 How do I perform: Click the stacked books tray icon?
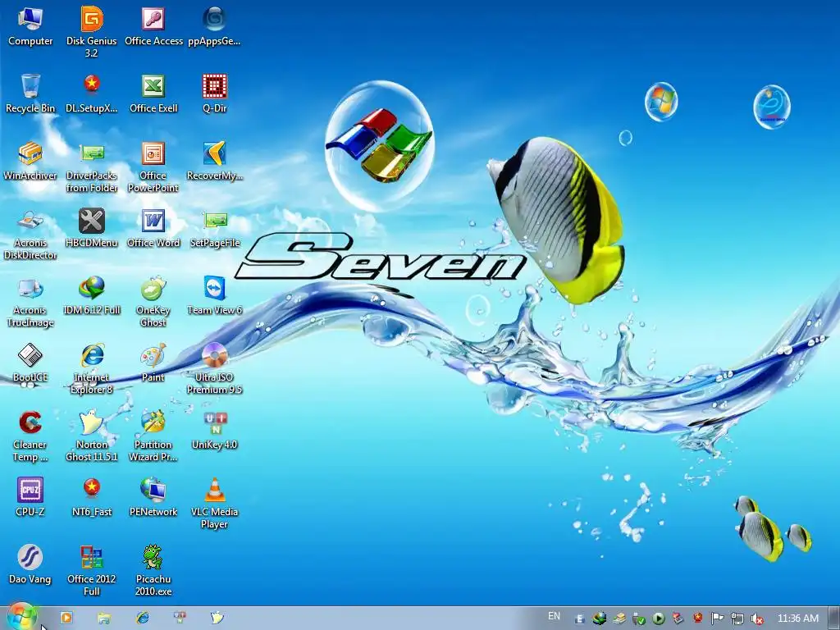(x=619, y=619)
